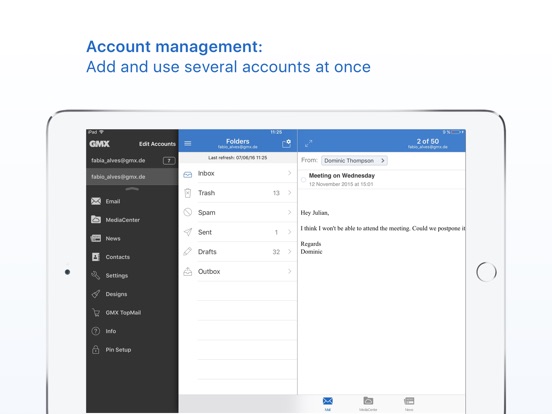The width and height of the screenshot is (552, 414).
Task: Toggle the read marker on Meeting on Wednesday
Action: coord(303,180)
